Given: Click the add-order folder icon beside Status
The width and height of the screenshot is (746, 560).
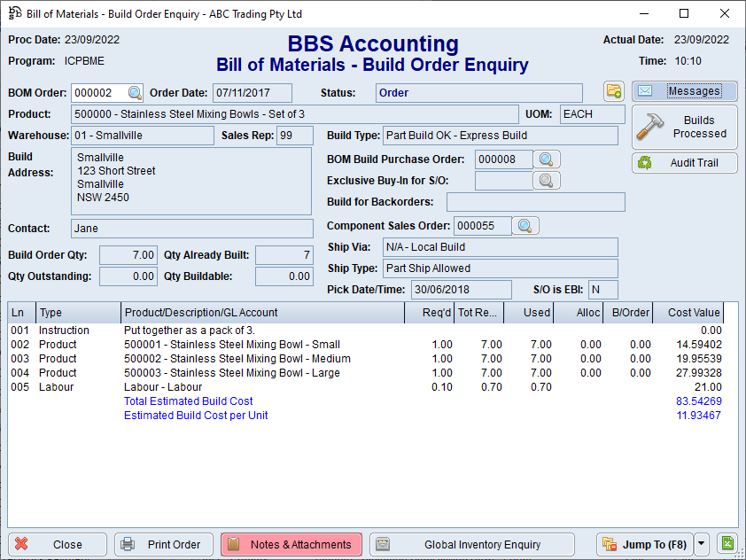Looking at the screenshot, I should (x=614, y=91).
